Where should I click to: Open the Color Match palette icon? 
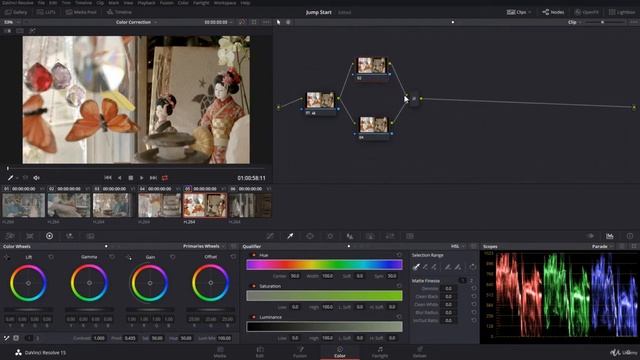(30, 236)
